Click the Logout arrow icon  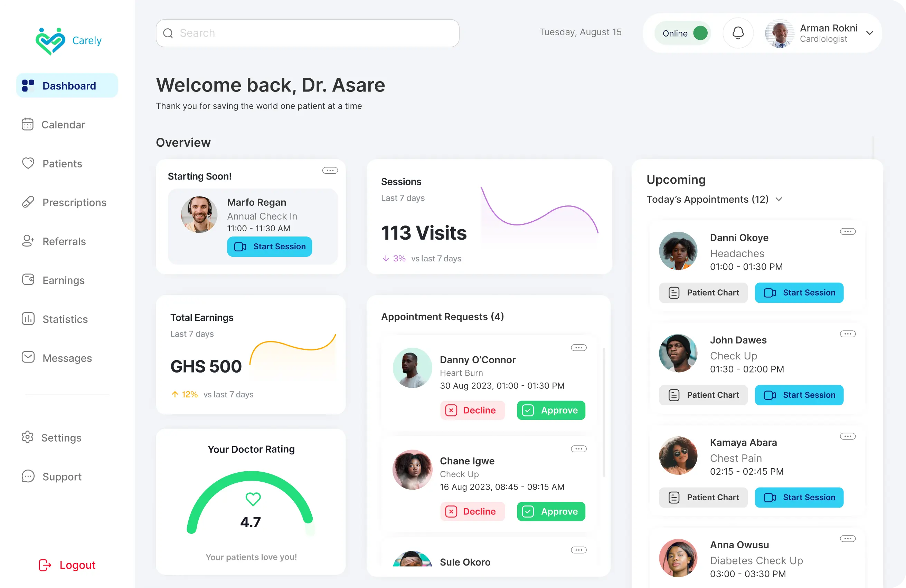[45, 565]
